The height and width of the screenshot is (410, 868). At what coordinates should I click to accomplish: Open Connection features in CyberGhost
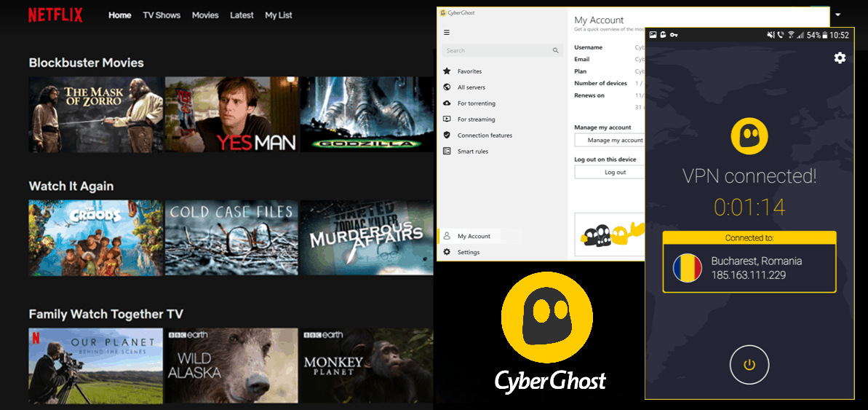coord(485,135)
